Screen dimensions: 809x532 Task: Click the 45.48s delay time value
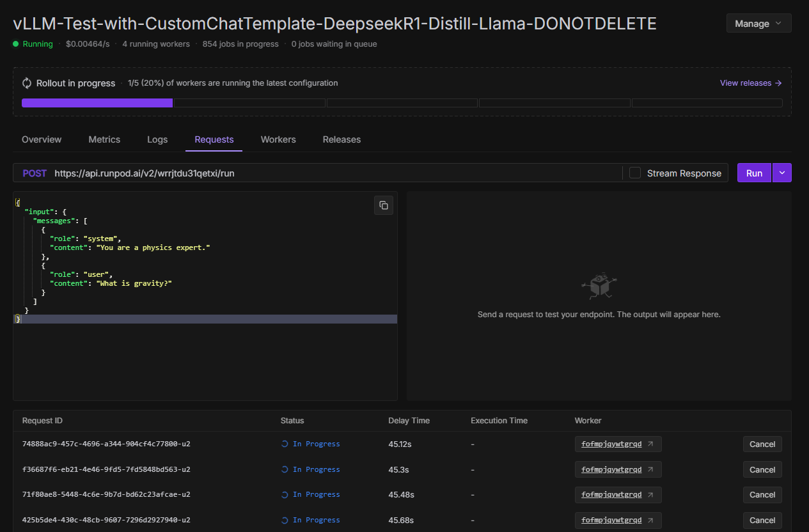coord(401,495)
